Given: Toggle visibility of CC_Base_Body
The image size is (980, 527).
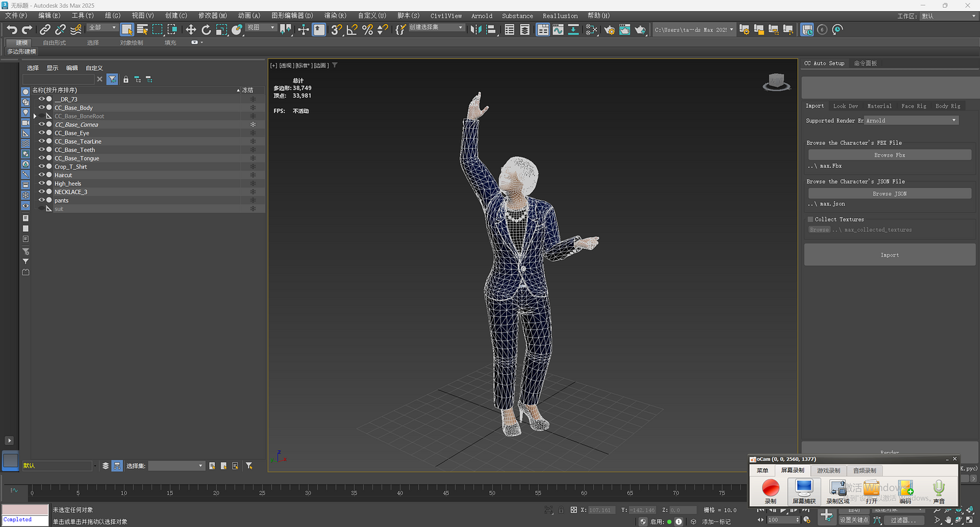Looking at the screenshot, I should click(x=41, y=108).
